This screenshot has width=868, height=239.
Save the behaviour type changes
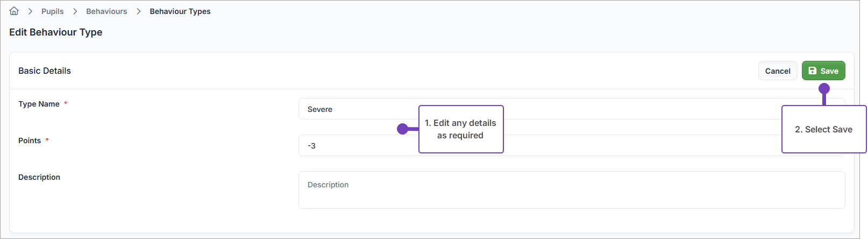[823, 71]
